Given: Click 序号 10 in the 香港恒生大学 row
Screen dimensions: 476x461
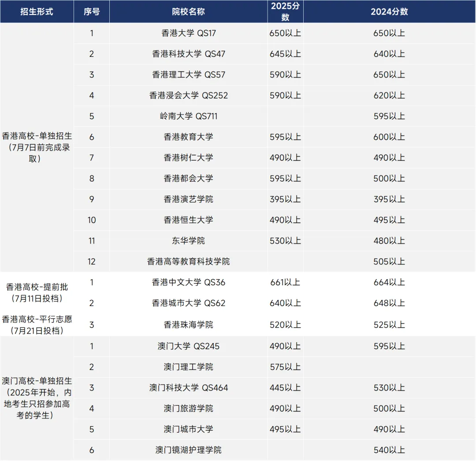Looking at the screenshot, I should point(92,220).
